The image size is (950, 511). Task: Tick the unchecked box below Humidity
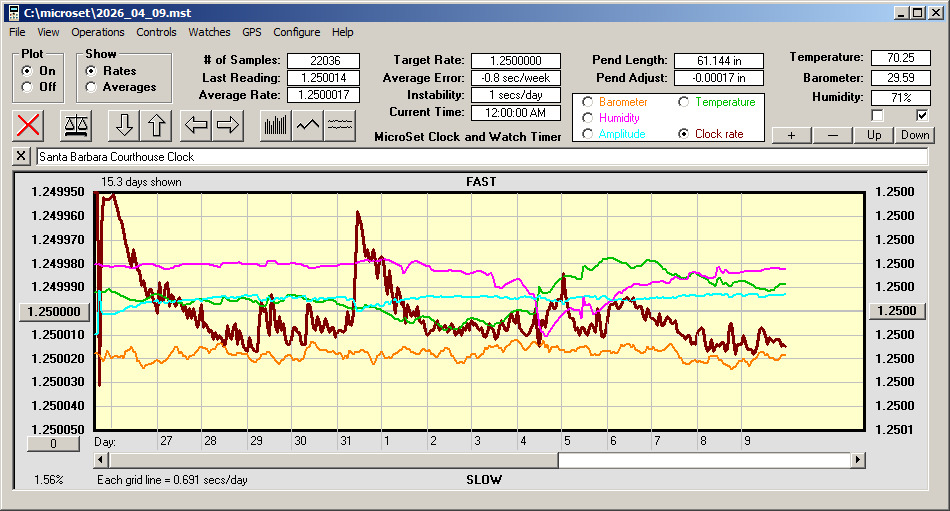click(878, 115)
